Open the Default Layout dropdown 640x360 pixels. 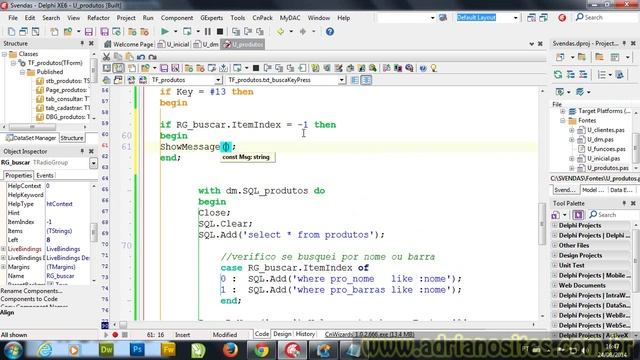coord(516,18)
